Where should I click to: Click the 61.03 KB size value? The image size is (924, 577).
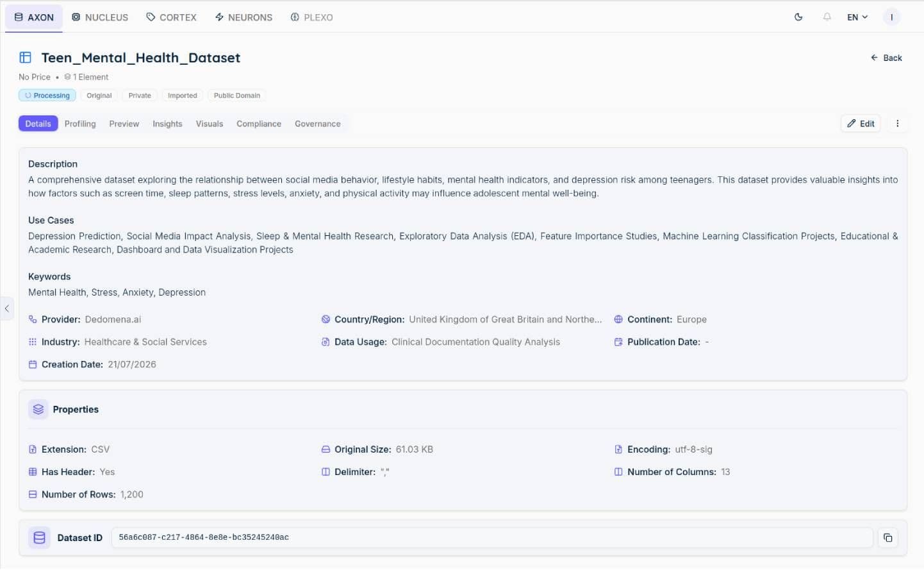pyautogui.click(x=415, y=449)
